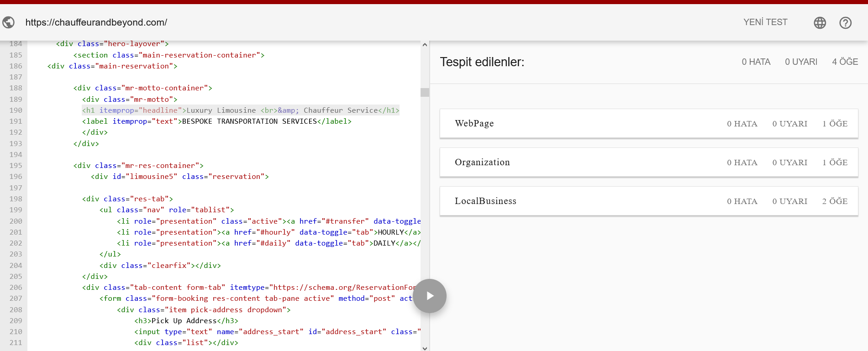Click the URL field chauffeurandbeyond.com
The height and width of the screenshot is (351, 868).
point(96,22)
